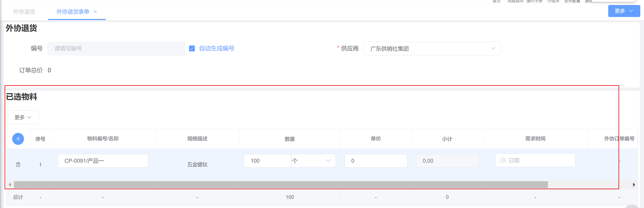
Task: Click the 五金镀钛 cell
Action: click(x=197, y=165)
